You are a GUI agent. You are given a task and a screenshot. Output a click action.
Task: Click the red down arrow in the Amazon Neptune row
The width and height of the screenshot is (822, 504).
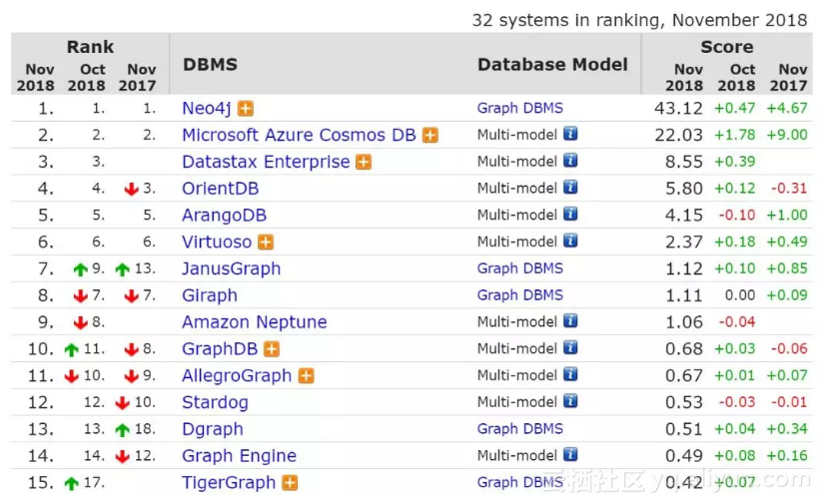coord(80,322)
